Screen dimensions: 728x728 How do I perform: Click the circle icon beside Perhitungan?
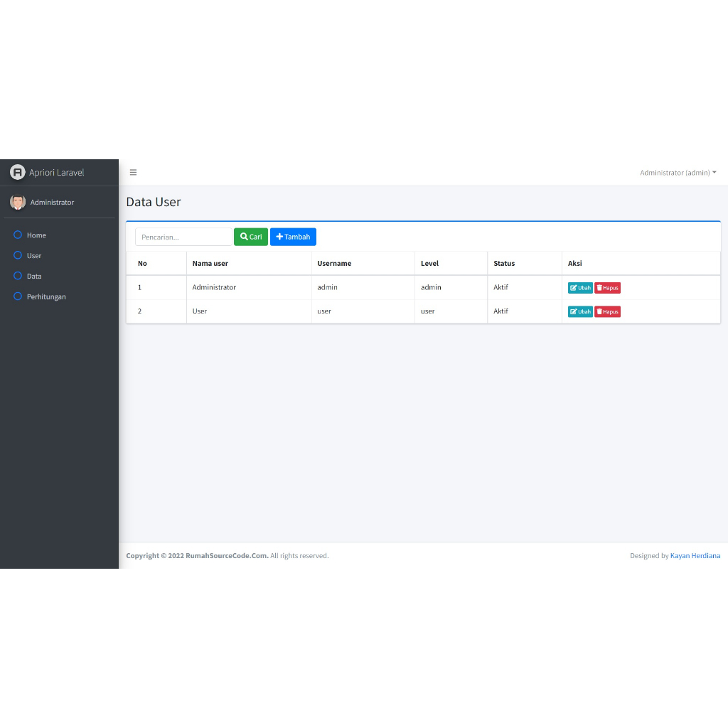tap(18, 296)
